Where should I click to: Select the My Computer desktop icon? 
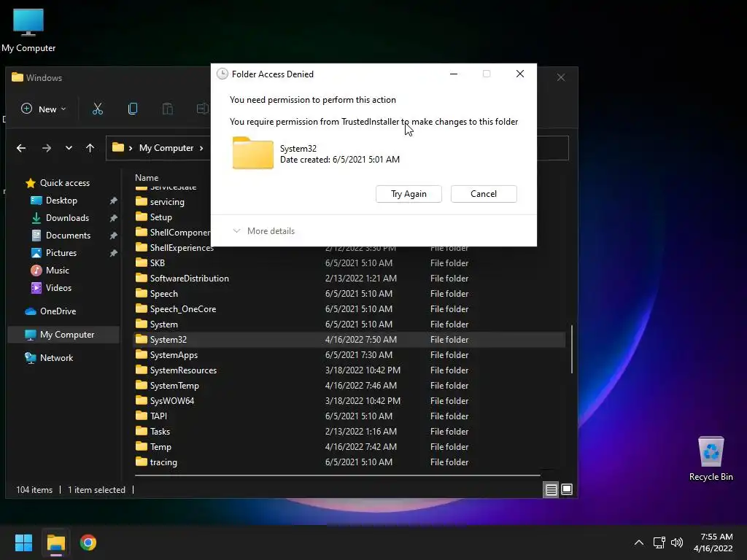tap(28, 31)
